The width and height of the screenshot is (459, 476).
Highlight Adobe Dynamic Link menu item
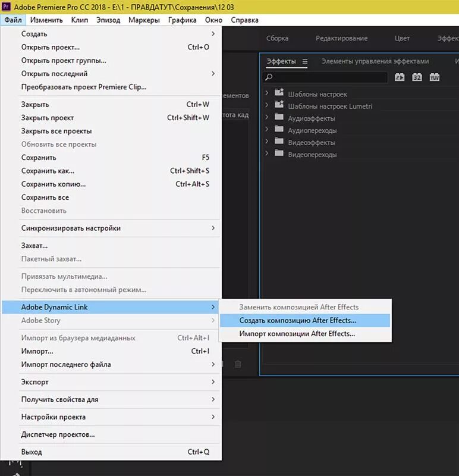click(x=111, y=307)
